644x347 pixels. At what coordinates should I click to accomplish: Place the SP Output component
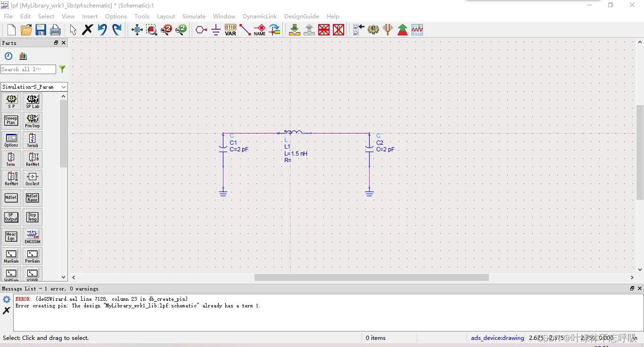[x=11, y=217]
